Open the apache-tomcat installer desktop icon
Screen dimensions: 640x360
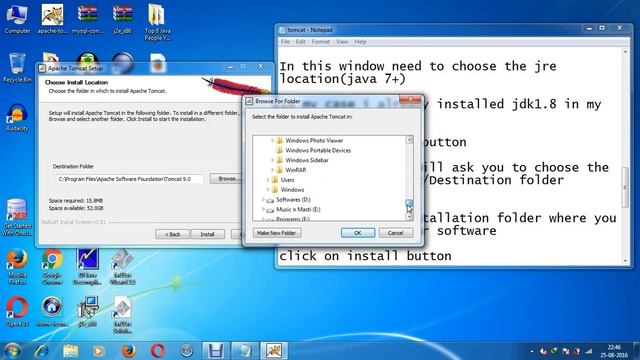(52, 20)
